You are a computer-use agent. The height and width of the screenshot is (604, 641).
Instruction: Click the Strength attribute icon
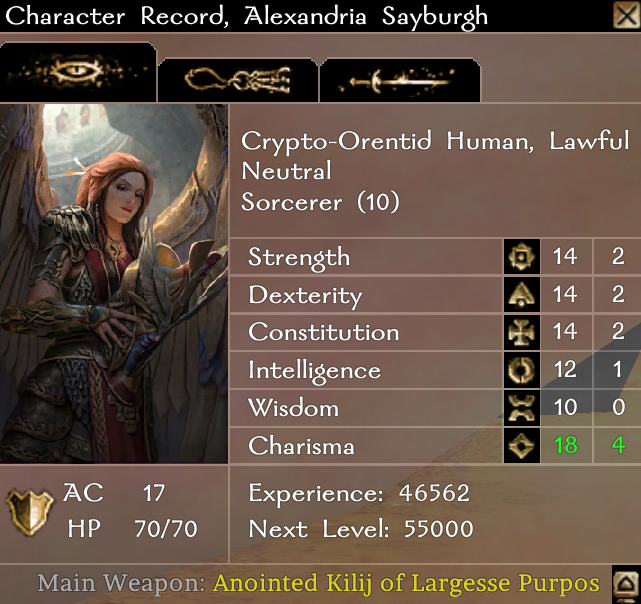point(522,257)
